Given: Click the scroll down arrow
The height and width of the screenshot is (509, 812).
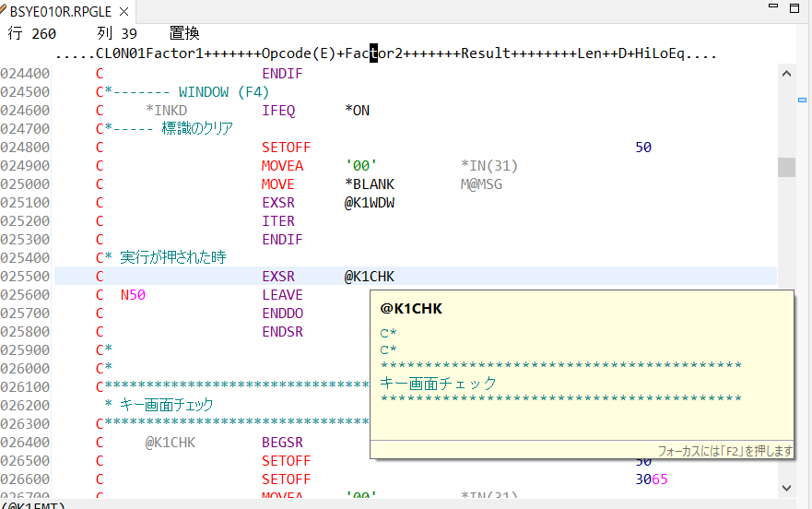Looking at the screenshot, I should click(786, 488).
